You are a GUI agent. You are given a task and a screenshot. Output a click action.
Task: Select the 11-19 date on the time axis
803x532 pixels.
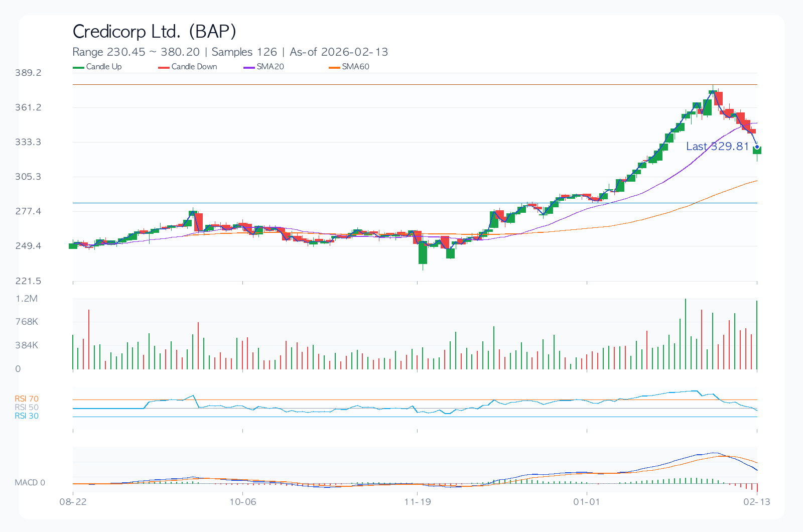point(418,502)
